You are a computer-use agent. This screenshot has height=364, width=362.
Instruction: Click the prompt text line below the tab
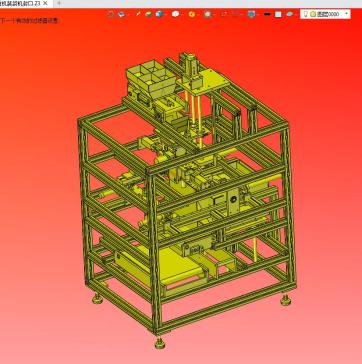pyautogui.click(x=29, y=21)
